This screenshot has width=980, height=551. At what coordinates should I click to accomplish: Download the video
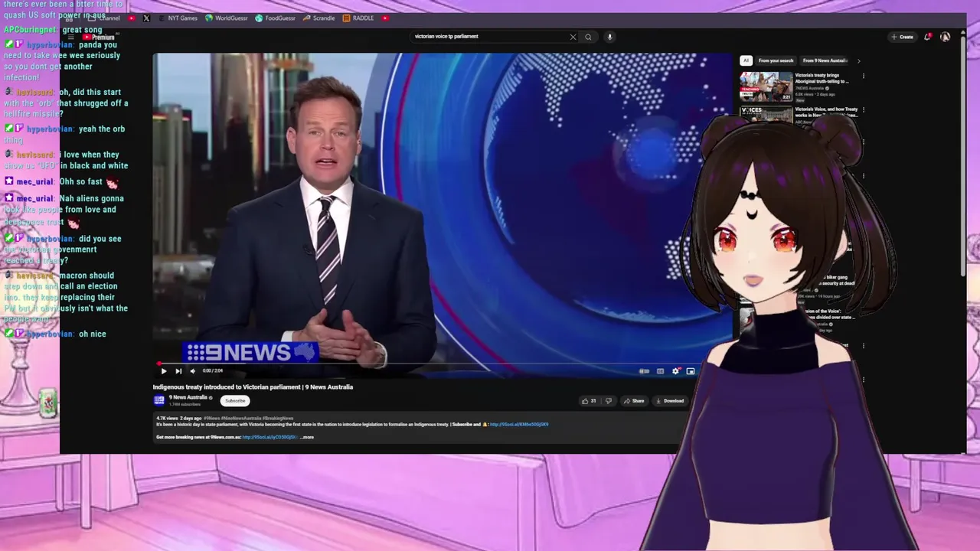tap(670, 401)
